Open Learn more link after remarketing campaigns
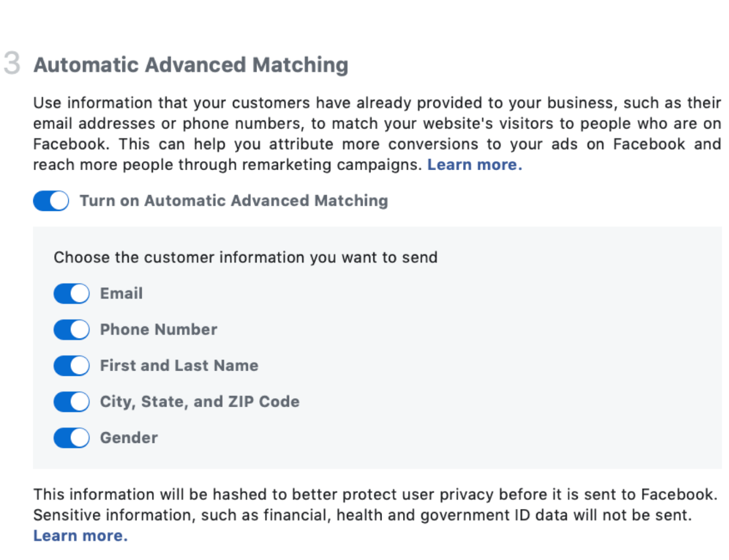Image resolution: width=729 pixels, height=560 pixels. coord(474,165)
